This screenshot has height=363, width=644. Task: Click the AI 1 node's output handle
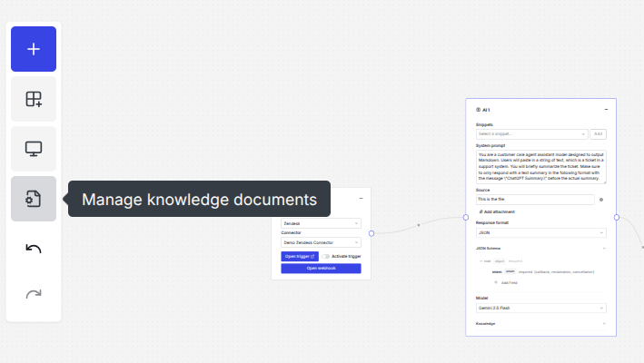(617, 218)
